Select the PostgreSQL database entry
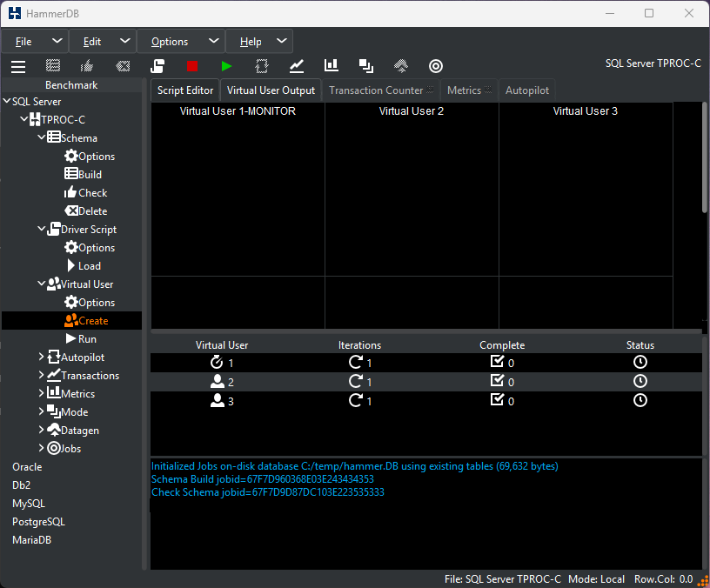Image resolution: width=710 pixels, height=588 pixels. [38, 522]
